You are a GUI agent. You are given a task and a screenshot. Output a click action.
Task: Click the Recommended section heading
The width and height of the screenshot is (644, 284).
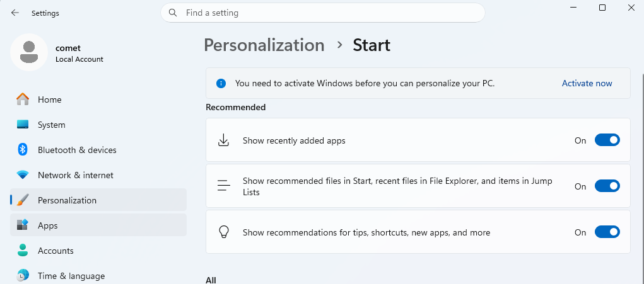click(x=236, y=107)
